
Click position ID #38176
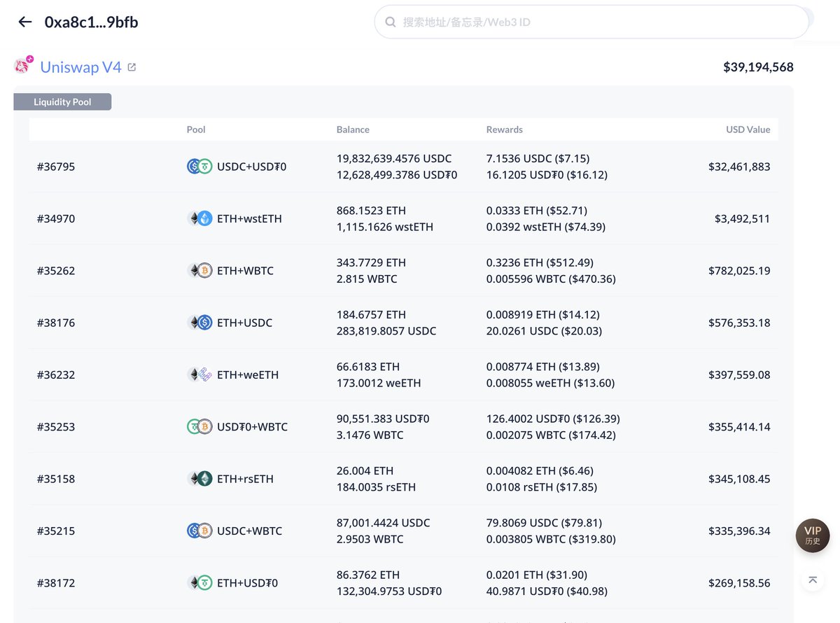(x=56, y=323)
